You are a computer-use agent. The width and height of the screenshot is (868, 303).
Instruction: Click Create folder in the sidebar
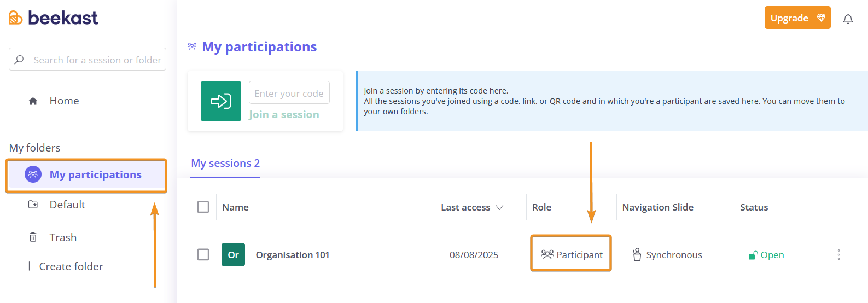[64, 266]
